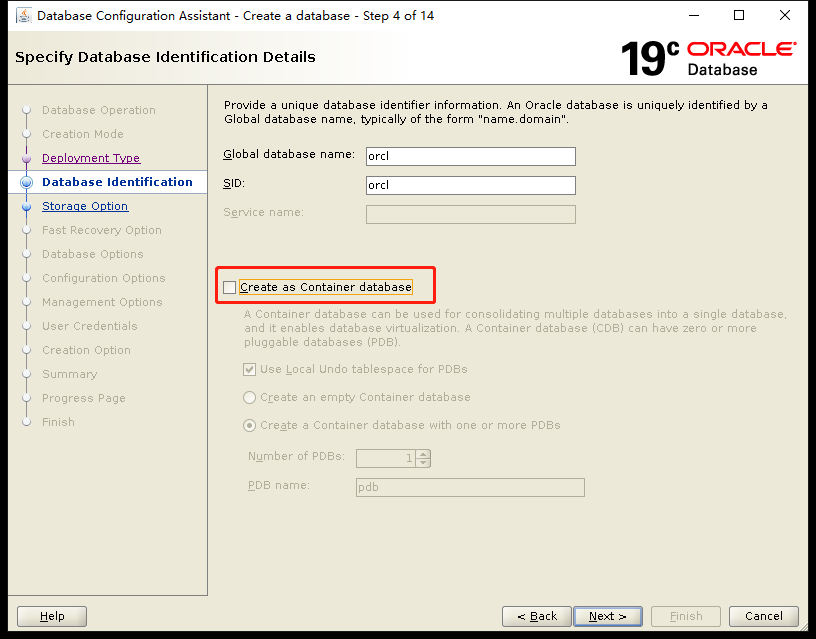
Task: Click the SID input field
Action: coord(470,185)
